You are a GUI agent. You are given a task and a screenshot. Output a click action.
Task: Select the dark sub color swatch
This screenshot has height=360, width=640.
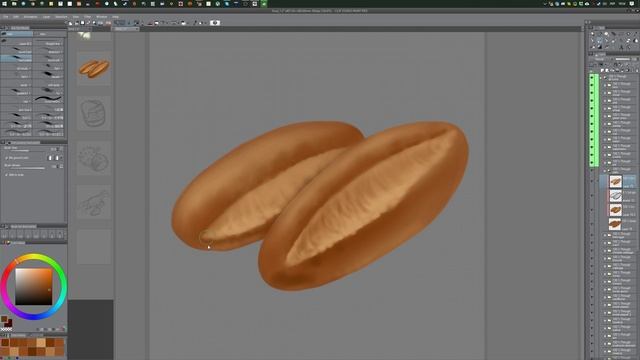(x=9, y=323)
